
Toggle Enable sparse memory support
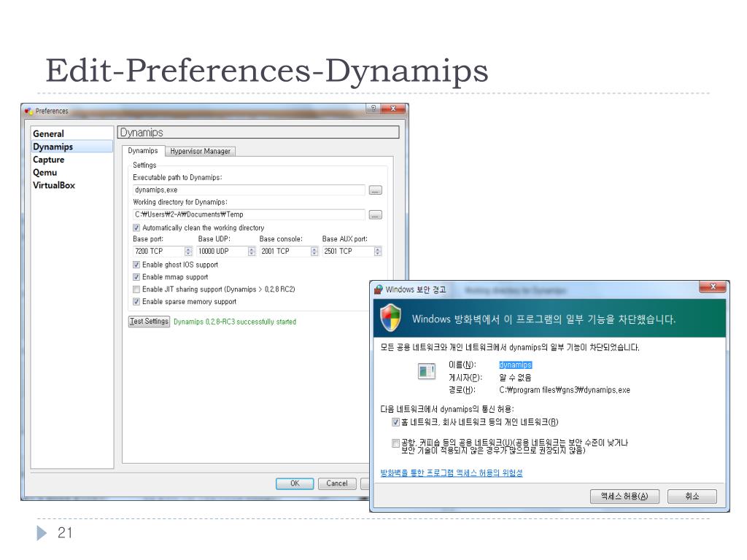pos(136,302)
